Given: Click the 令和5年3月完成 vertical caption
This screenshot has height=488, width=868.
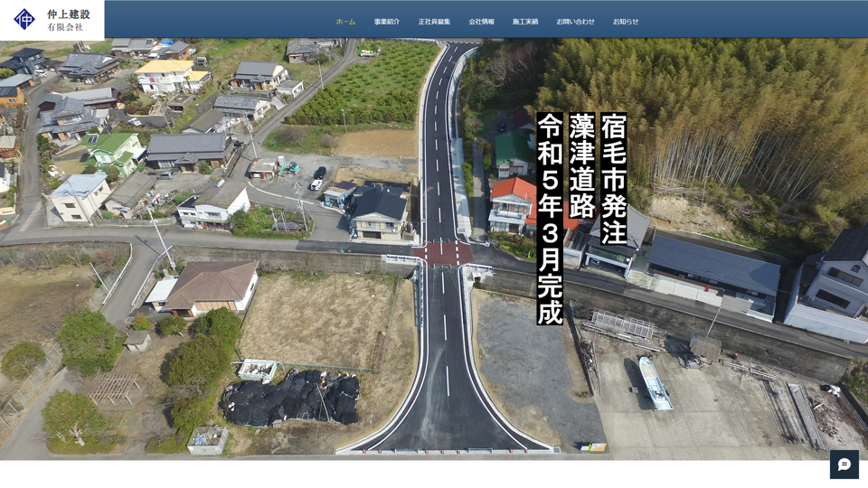Looking at the screenshot, I should pos(550,219).
